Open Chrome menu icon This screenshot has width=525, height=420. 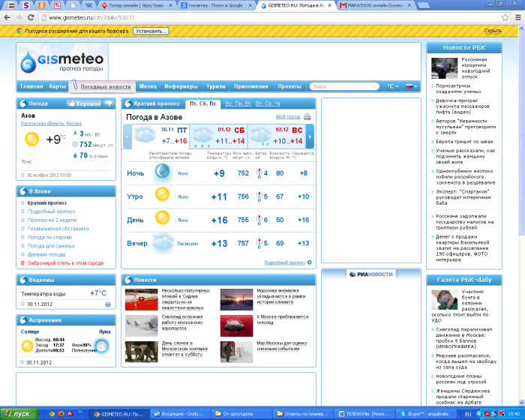point(517,17)
